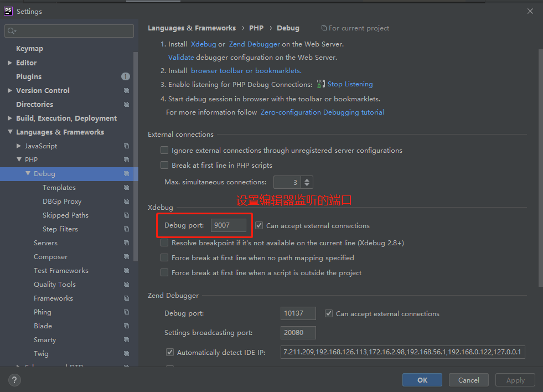Open the Keymap settings page
Viewport: 543px width, 392px height.
coord(29,49)
